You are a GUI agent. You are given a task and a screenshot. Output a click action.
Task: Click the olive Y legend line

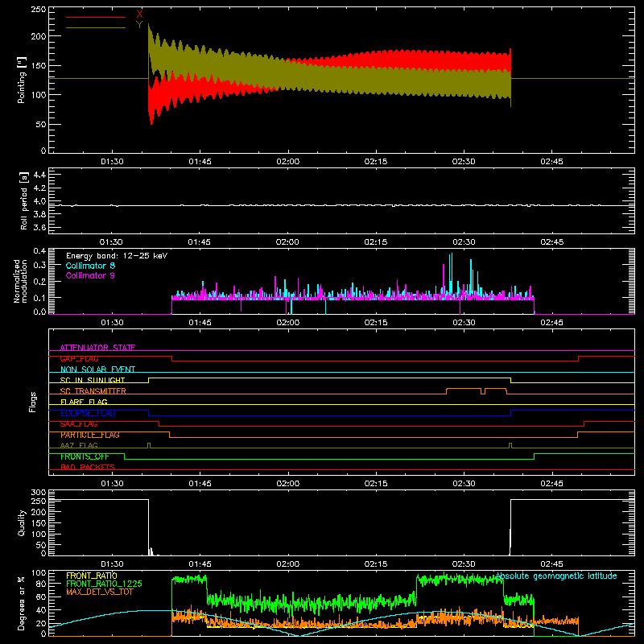pyautogui.click(x=96, y=27)
